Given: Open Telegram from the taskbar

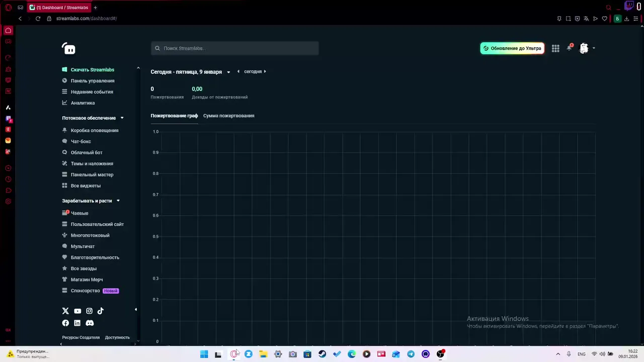Looking at the screenshot, I should point(411,354).
